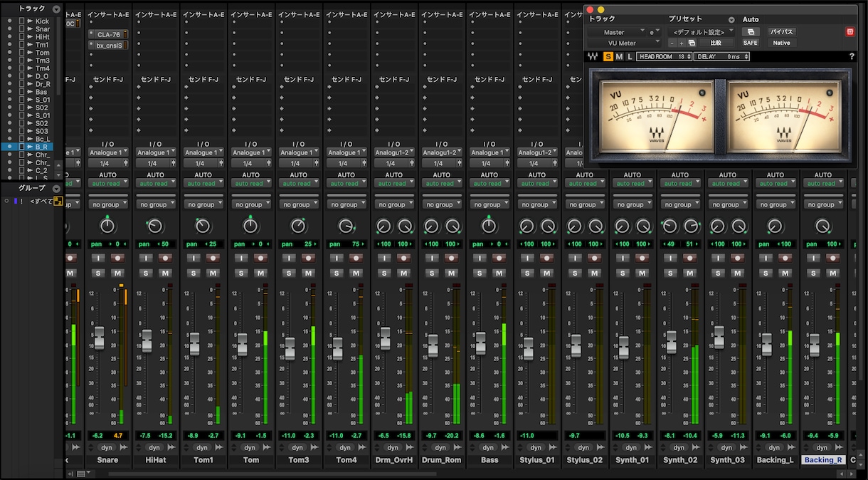Toggle visibility dot for Kick track
The image size is (868, 480).
pos(9,21)
